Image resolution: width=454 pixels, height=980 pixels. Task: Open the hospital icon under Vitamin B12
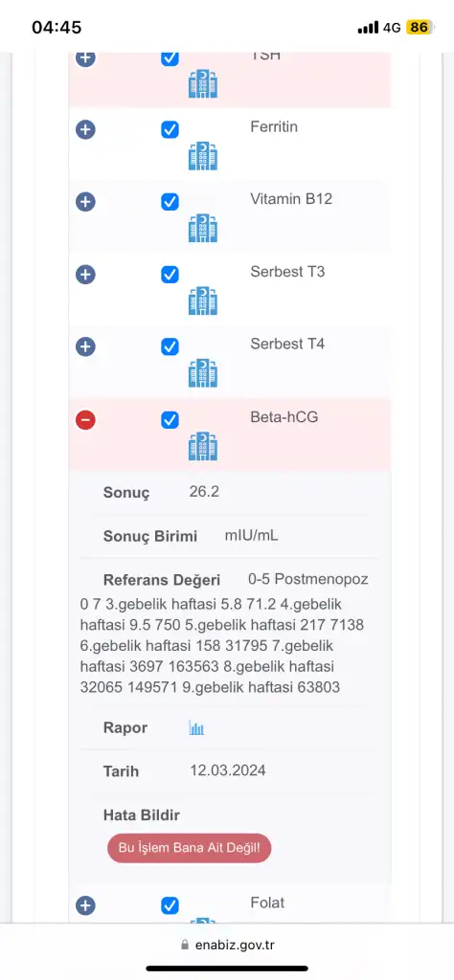(203, 228)
